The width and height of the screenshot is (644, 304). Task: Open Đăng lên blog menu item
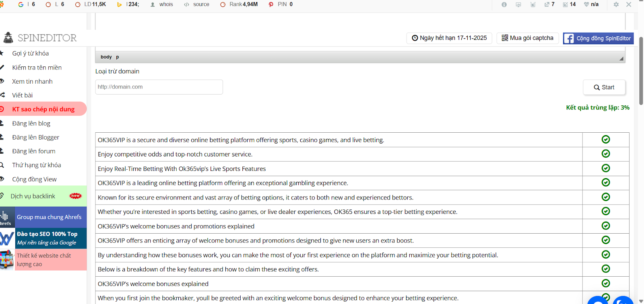(x=31, y=123)
